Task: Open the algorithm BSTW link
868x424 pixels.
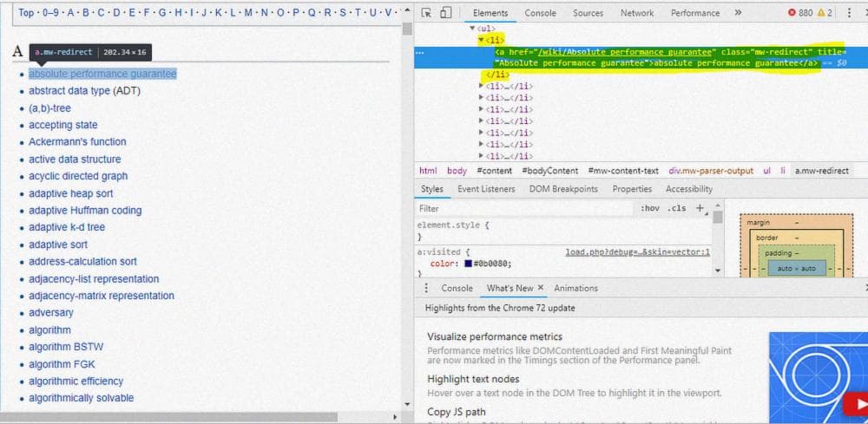Action: click(x=66, y=347)
